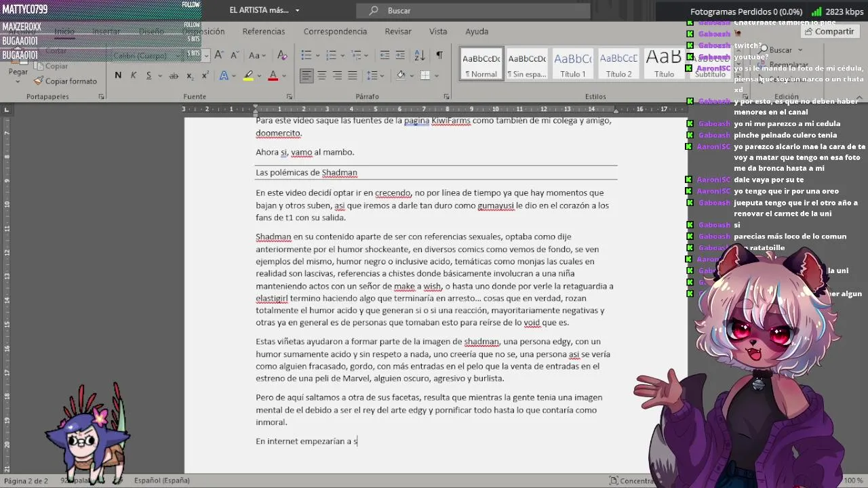The width and height of the screenshot is (868, 488).
Task: Apply yellow text highlight color
Action: click(x=249, y=75)
